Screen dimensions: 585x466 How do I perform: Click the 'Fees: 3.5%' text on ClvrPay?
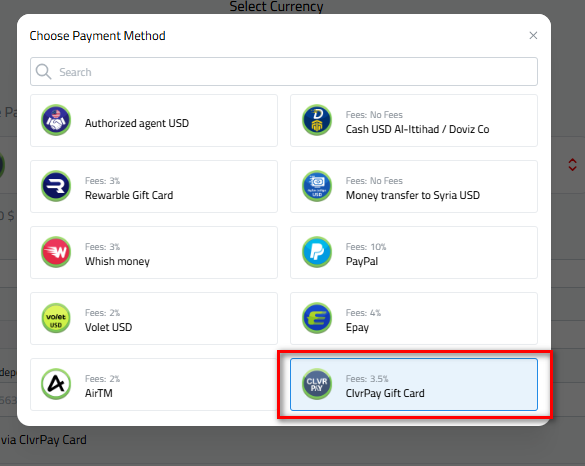point(367,379)
